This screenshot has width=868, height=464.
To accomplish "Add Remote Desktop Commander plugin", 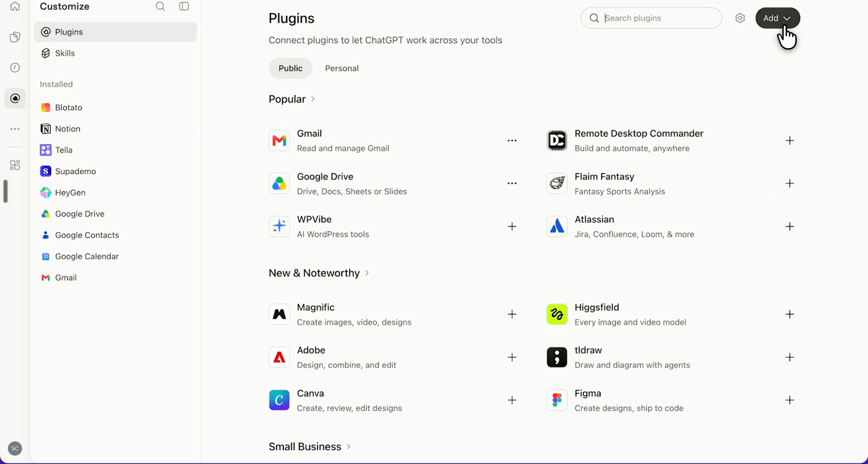I will [790, 141].
